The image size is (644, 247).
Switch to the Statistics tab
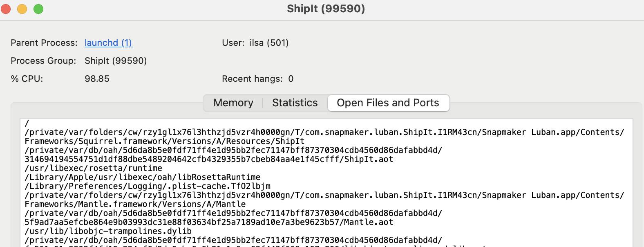(295, 103)
